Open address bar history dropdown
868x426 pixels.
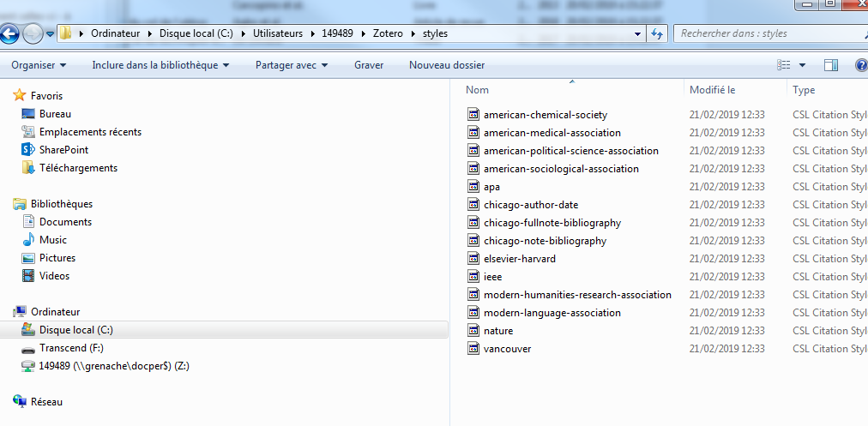637,33
